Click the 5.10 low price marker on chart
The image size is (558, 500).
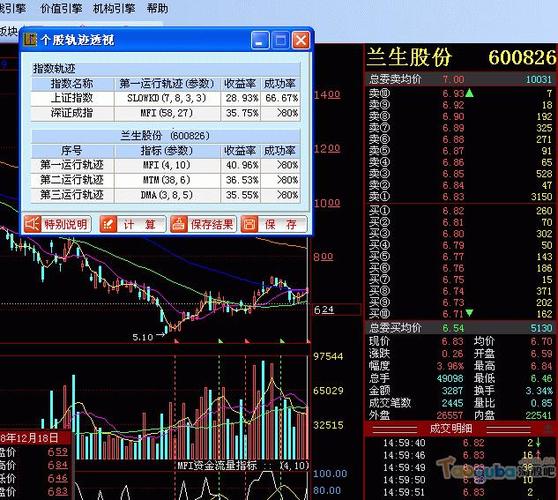click(143, 337)
